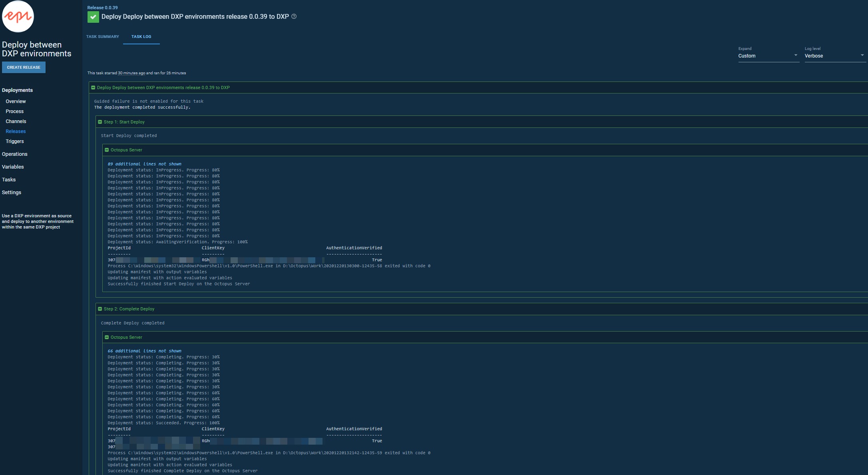Click the Episerver project logo
The width and height of the screenshot is (868, 475).
(18, 16)
